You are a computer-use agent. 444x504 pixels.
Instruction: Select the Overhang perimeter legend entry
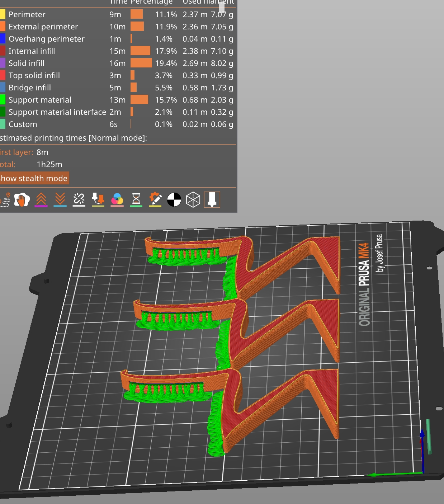tap(47, 39)
